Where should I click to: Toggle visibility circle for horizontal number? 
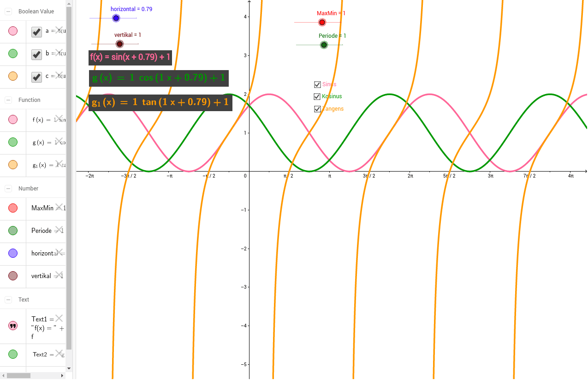point(13,253)
